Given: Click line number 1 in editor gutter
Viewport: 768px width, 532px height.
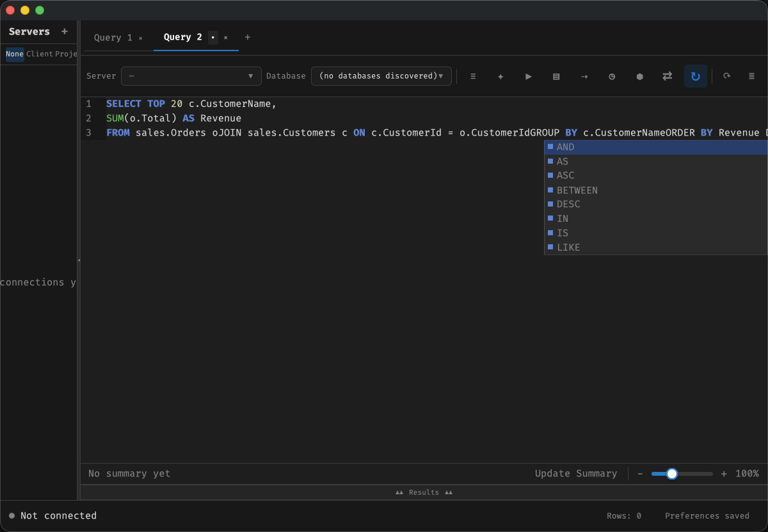Looking at the screenshot, I should tap(88, 104).
